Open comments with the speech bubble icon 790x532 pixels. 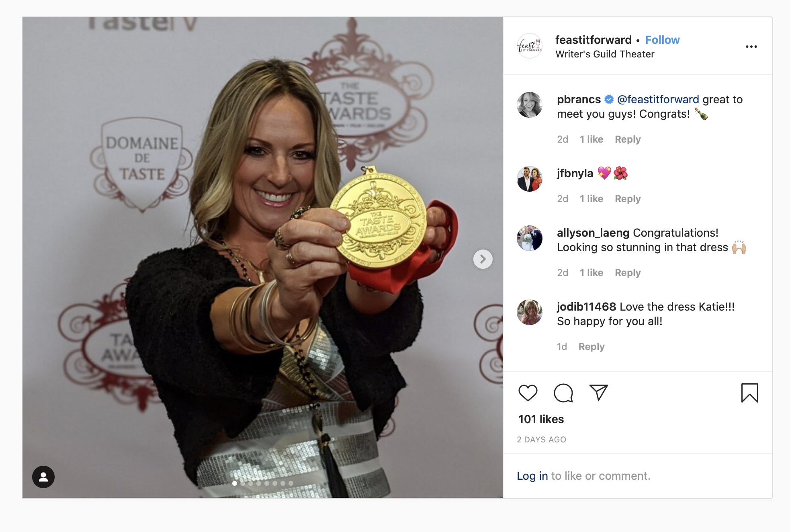click(x=563, y=393)
